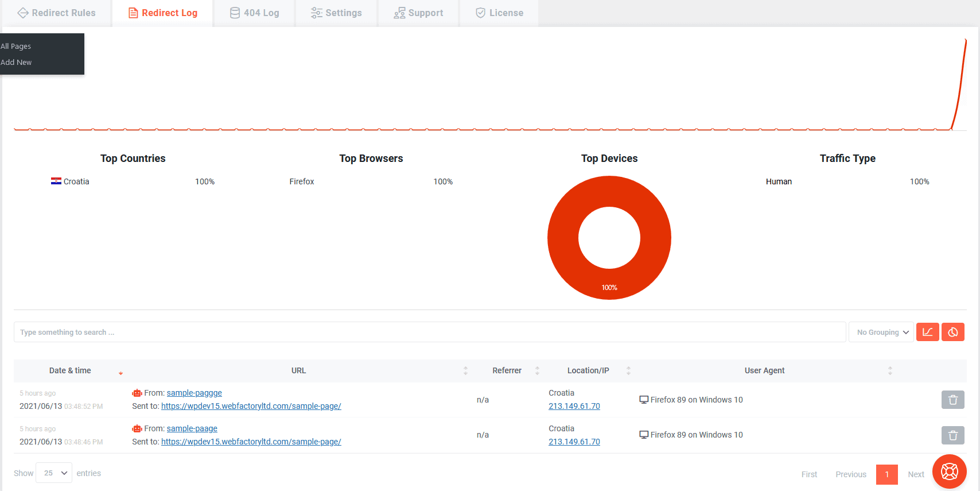
Task: Toggle the pie chart stats button
Action: (952, 332)
